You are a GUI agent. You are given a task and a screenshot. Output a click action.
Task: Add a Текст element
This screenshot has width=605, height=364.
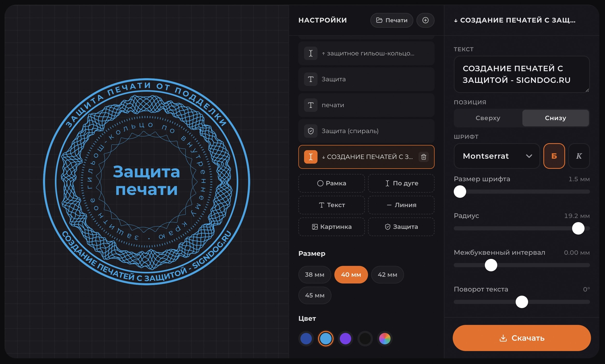(332, 205)
